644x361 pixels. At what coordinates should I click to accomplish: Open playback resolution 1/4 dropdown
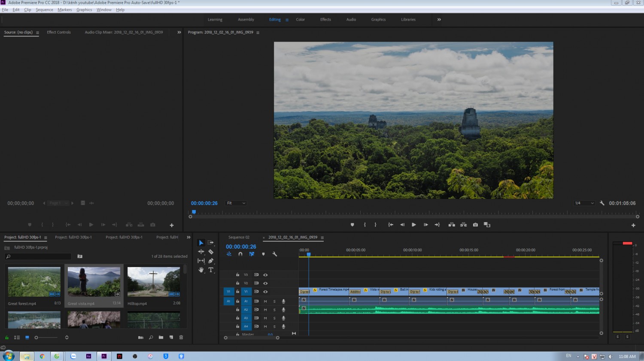pyautogui.click(x=584, y=203)
